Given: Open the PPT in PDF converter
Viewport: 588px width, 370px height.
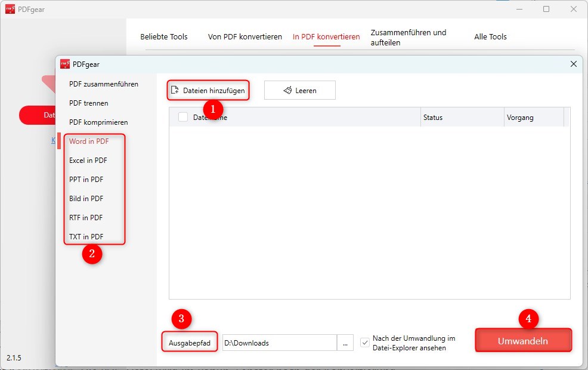Looking at the screenshot, I should pos(86,180).
